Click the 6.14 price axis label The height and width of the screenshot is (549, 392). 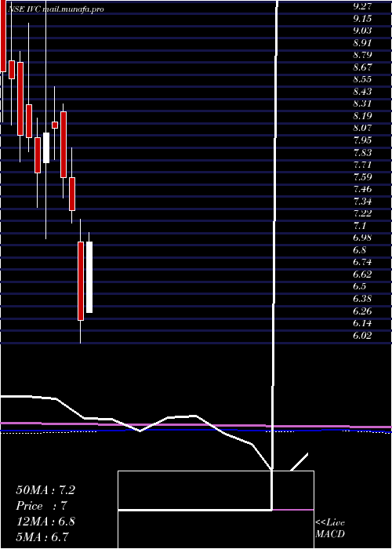[362, 323]
